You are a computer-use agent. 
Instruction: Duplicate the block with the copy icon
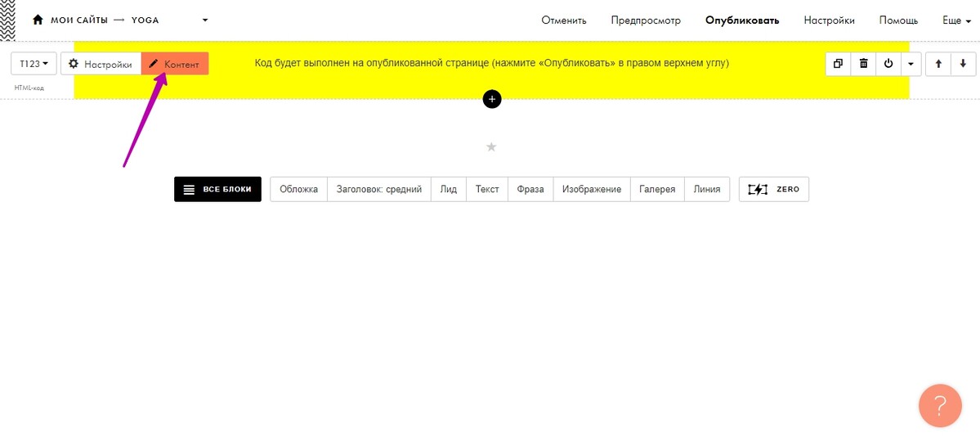coord(838,63)
